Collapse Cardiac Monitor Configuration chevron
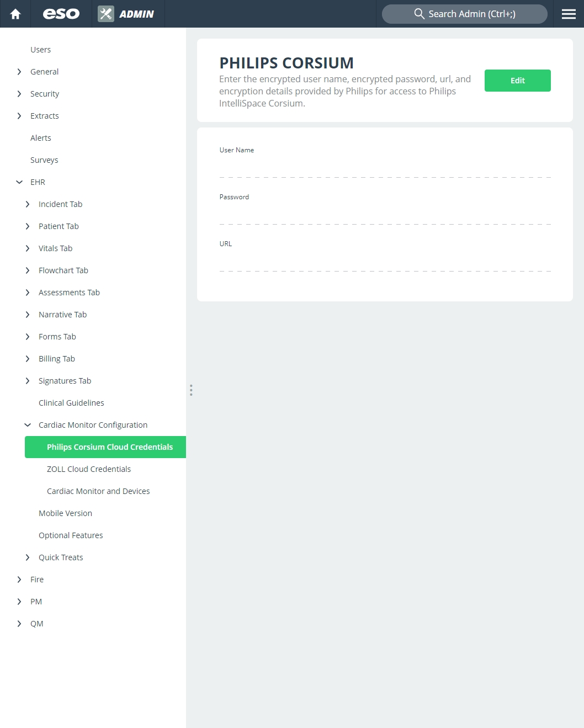 [28, 425]
